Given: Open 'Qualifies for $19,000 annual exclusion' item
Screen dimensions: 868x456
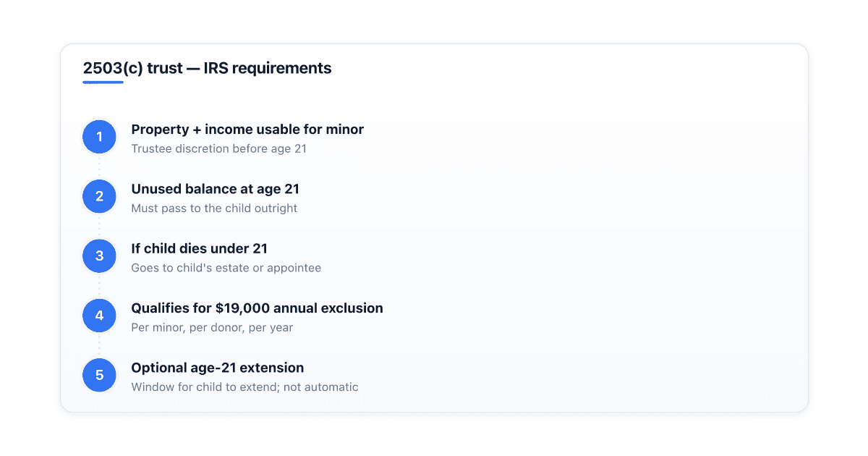Looking at the screenshot, I should (257, 308).
